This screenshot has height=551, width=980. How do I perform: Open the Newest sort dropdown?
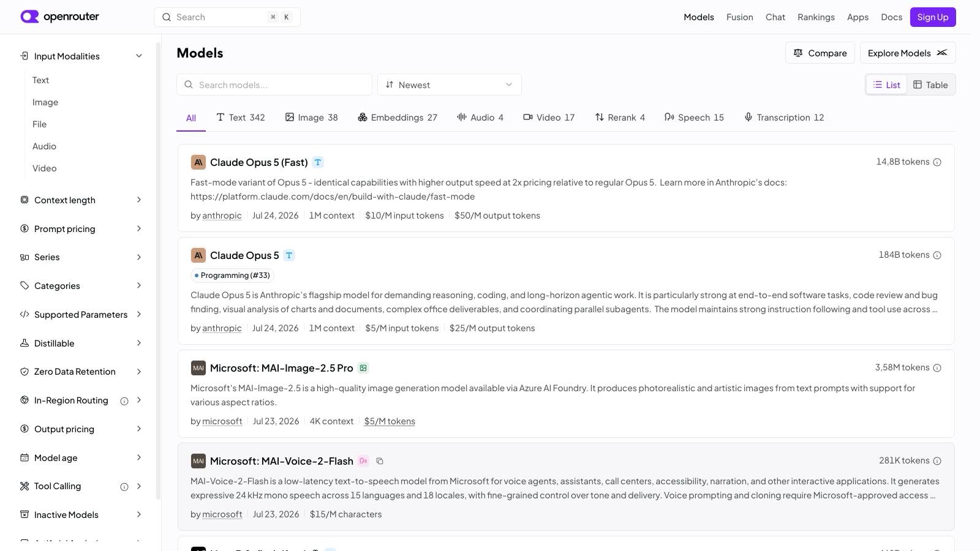pyautogui.click(x=450, y=84)
